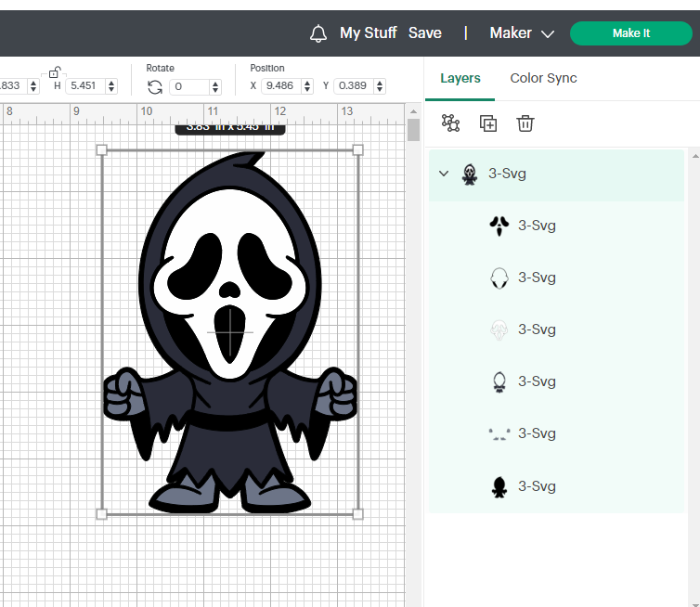This screenshot has width=700, height=607.
Task: Select the eyes and mouth 3-Svg layer
Action: point(556,226)
